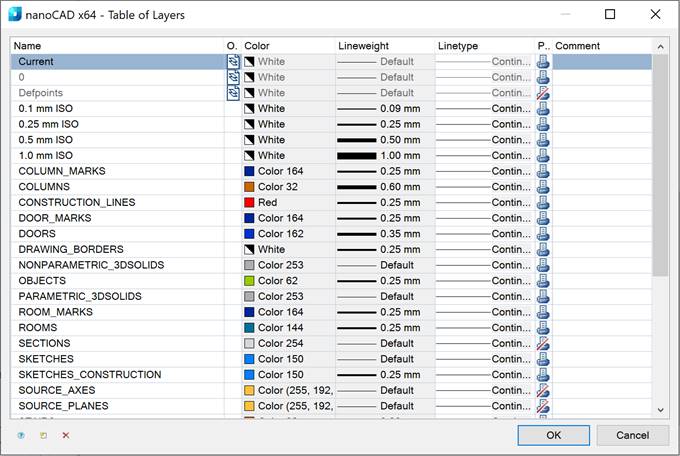This screenshot has width=680, height=456.
Task: Toggle plotting for the OBJECTS layer
Action: [x=543, y=281]
